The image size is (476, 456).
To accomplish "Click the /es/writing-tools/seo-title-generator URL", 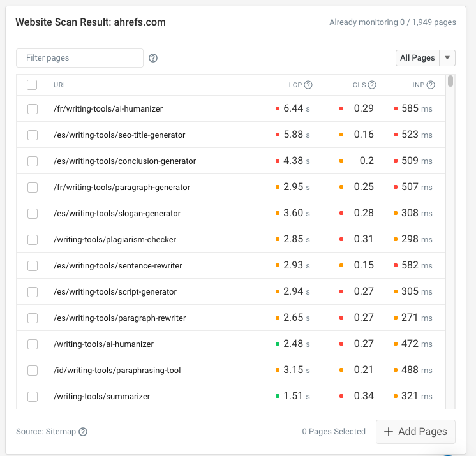I will [x=119, y=135].
